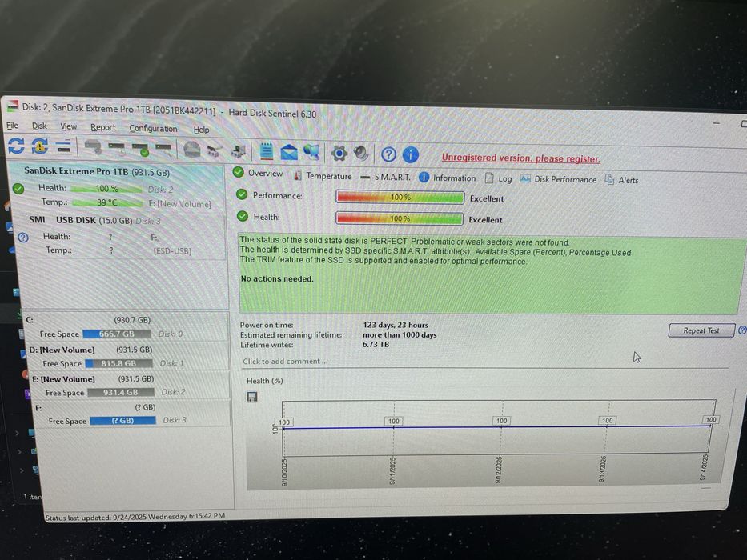Click the floppy save icon above health graph
The image size is (747, 560).
pyautogui.click(x=252, y=397)
